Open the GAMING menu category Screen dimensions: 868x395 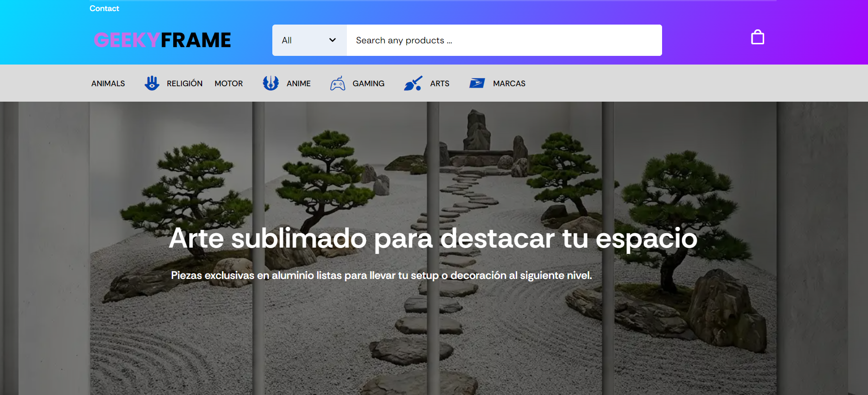(x=369, y=83)
